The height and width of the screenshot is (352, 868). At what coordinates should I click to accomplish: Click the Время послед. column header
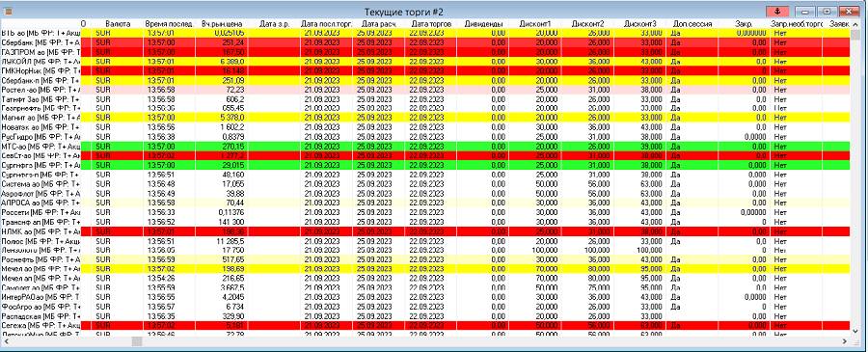pos(168,24)
